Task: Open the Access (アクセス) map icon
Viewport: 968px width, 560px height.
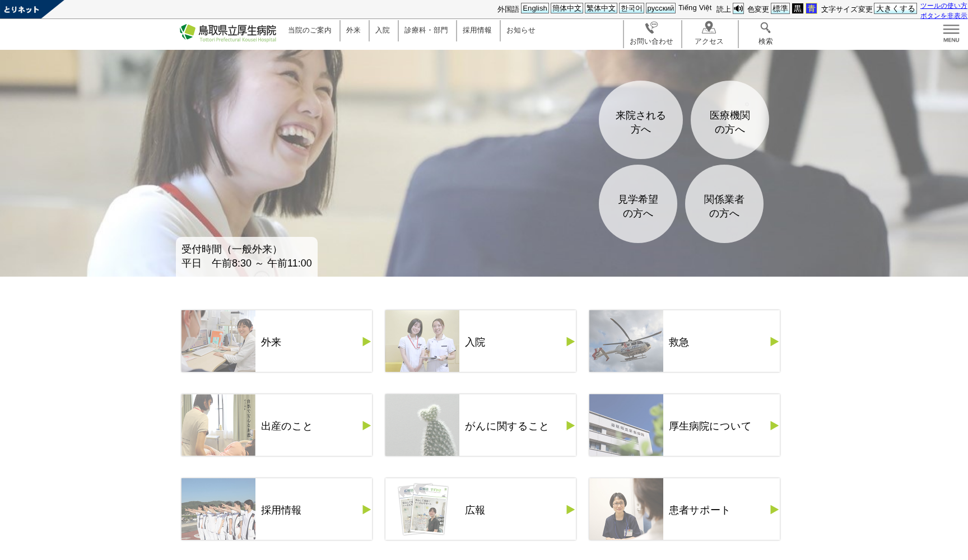Action: tap(709, 28)
